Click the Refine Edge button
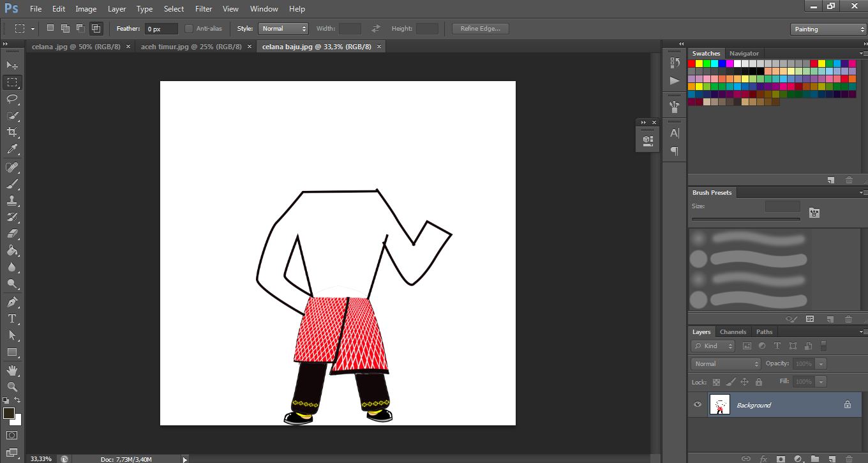Screen dimensions: 868x463 (481, 29)
